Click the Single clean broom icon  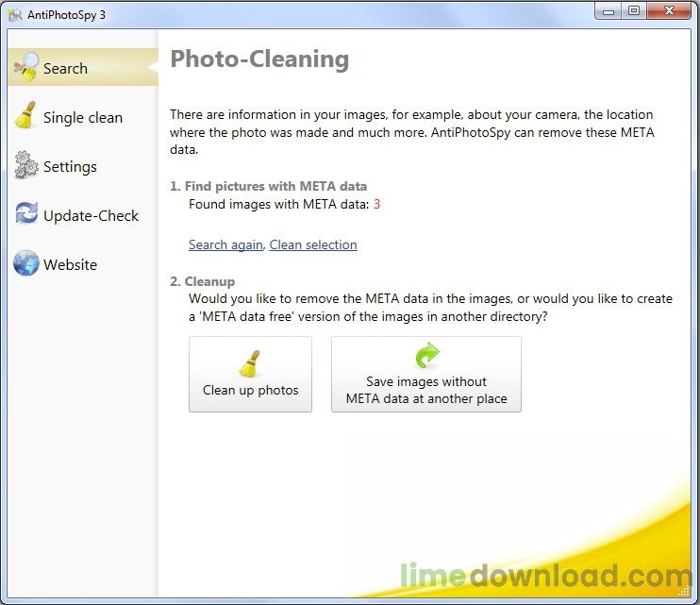pos(25,116)
